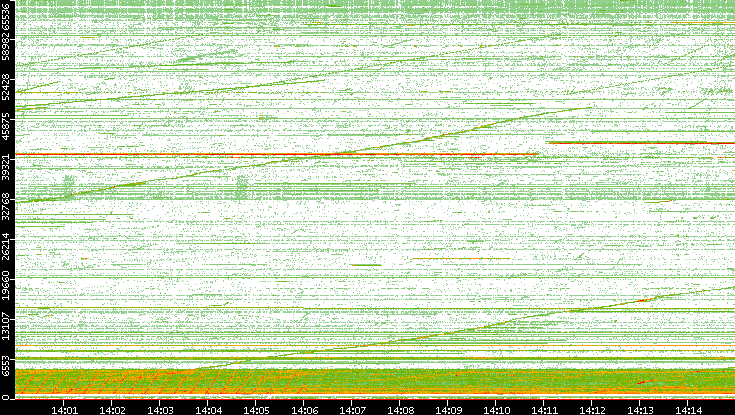Select the 58982 vertical axis label
The image size is (735, 415).
(5, 47)
